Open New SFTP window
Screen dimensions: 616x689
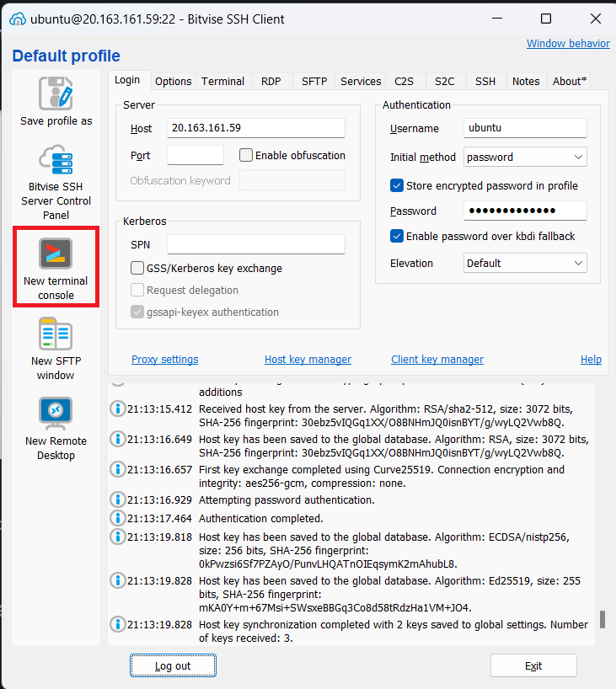coord(56,334)
